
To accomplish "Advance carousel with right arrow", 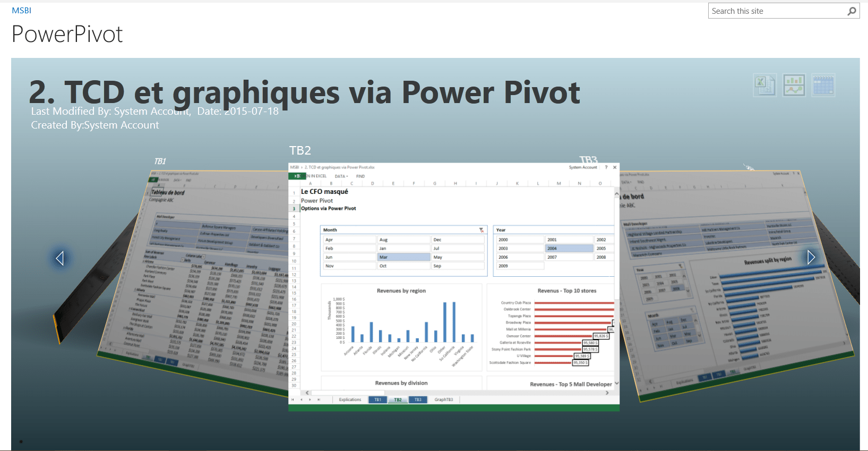I will (811, 257).
